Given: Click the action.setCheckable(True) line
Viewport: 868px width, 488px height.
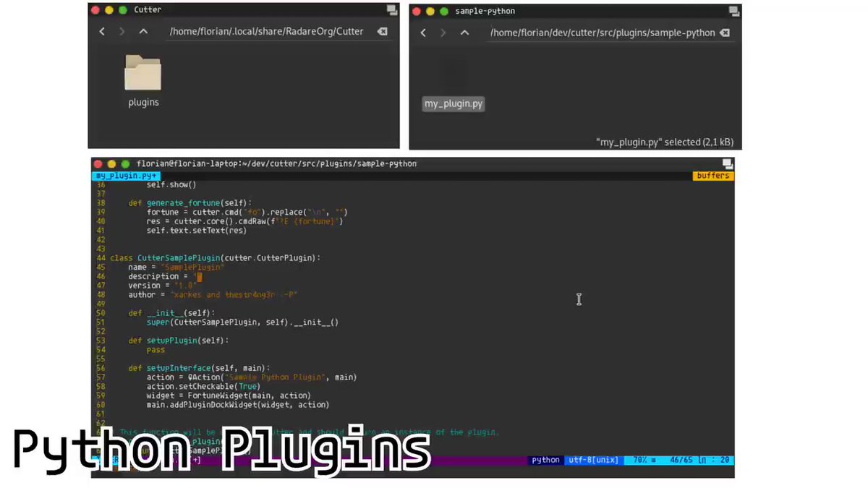Looking at the screenshot, I should [203, 386].
